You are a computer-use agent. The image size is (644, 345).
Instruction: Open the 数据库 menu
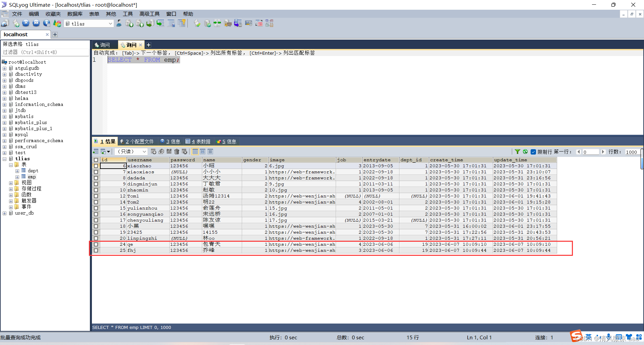point(75,14)
